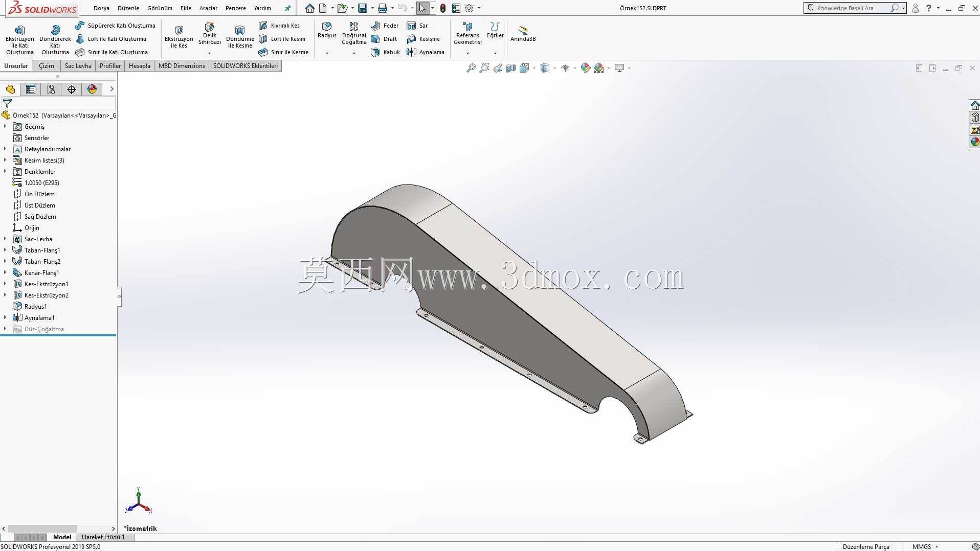The width and height of the screenshot is (980, 551).
Task: Open DimXpertManager tab
Action: (x=72, y=89)
